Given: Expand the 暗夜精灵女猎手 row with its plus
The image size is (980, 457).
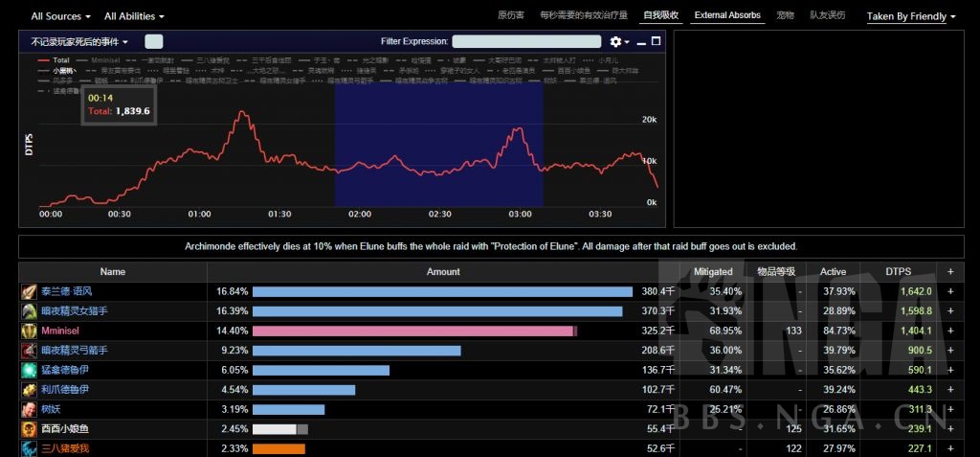Looking at the screenshot, I should pos(950,311).
